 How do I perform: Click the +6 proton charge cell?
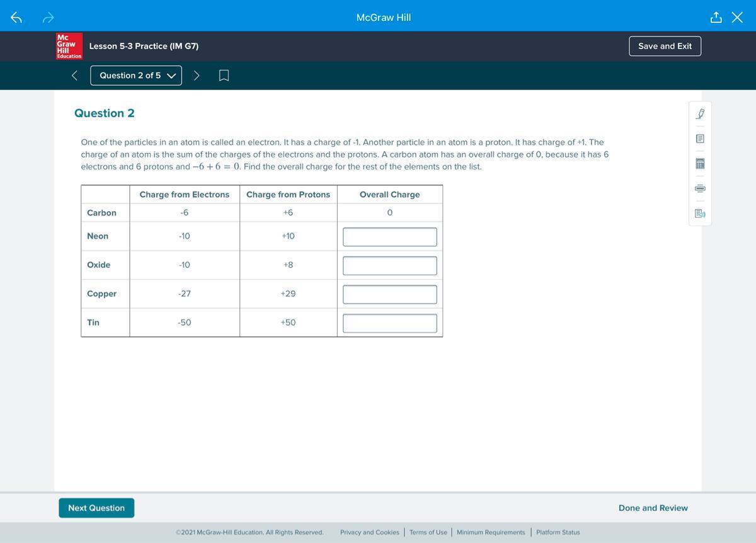click(x=288, y=213)
